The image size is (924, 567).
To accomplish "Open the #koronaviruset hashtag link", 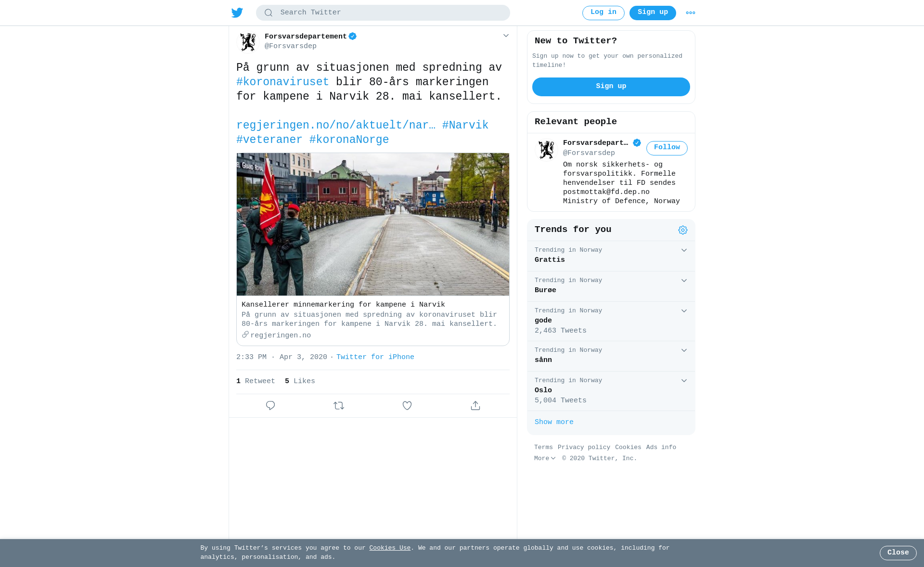I will 282,82.
